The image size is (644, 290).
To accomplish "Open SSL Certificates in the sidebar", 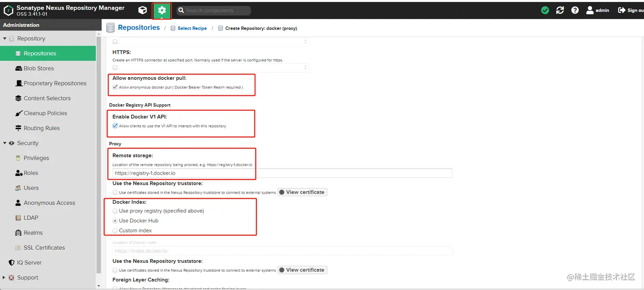I will pyautogui.click(x=48, y=247).
